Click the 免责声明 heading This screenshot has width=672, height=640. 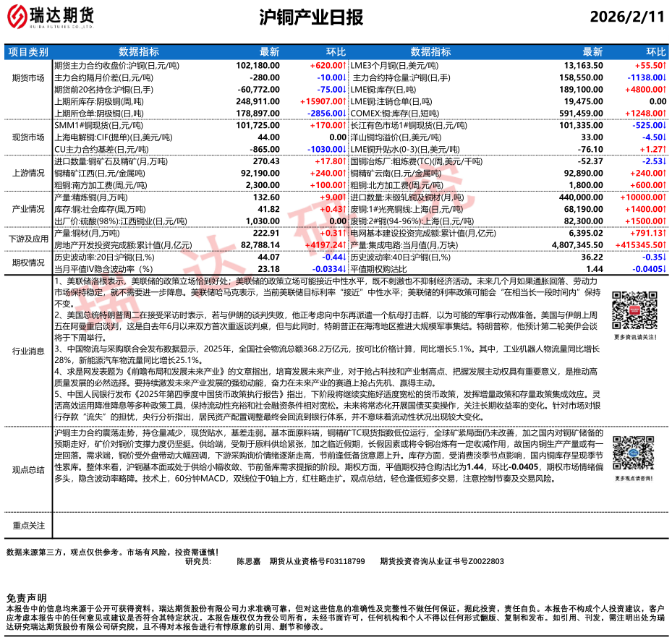pyautogui.click(x=26, y=598)
